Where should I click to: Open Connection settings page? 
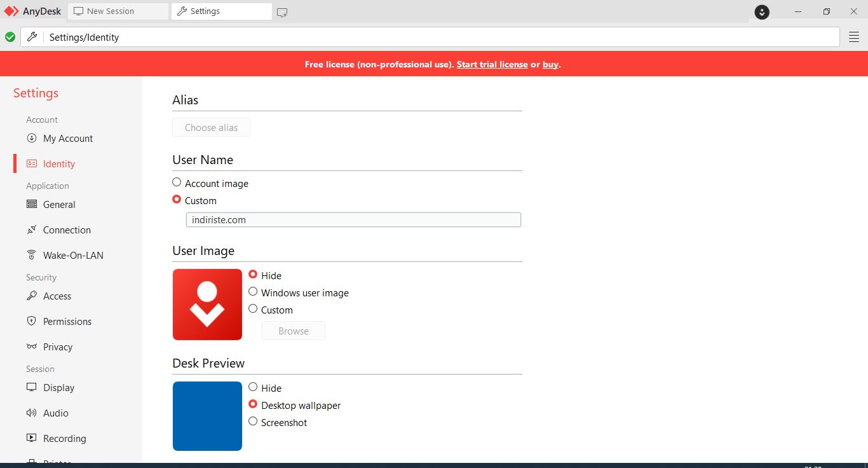67,230
